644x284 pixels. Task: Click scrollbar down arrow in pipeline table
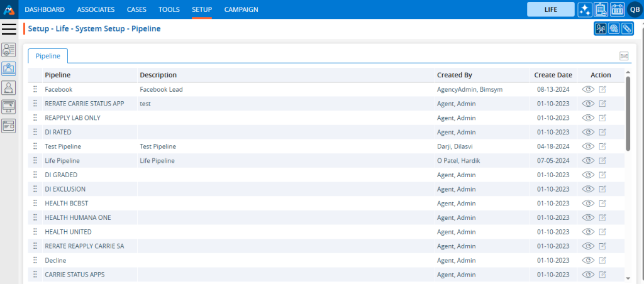[x=628, y=277]
